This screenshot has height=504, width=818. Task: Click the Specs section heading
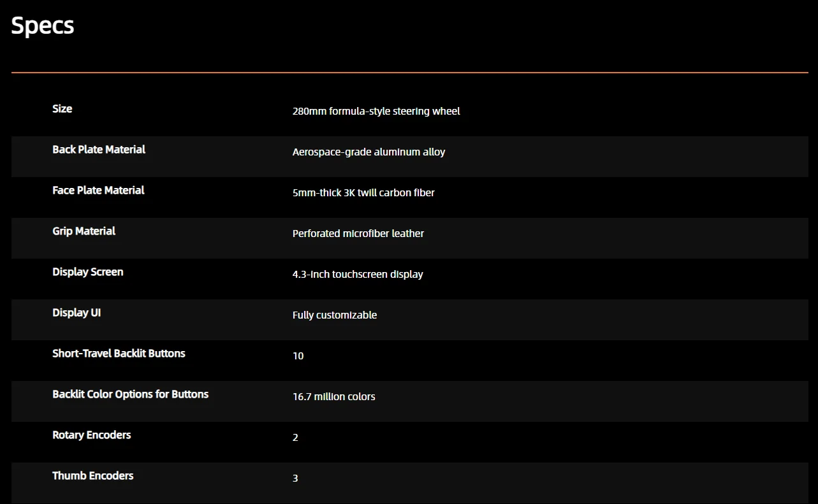[x=43, y=26]
